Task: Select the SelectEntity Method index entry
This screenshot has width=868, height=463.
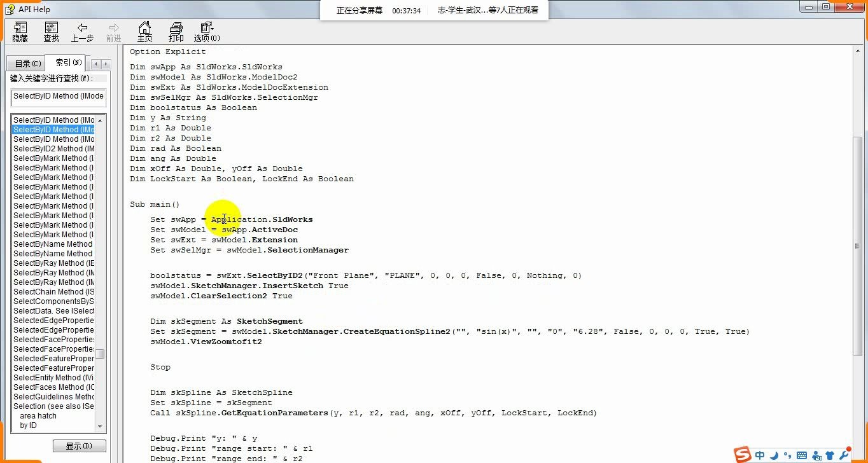Action: point(54,377)
